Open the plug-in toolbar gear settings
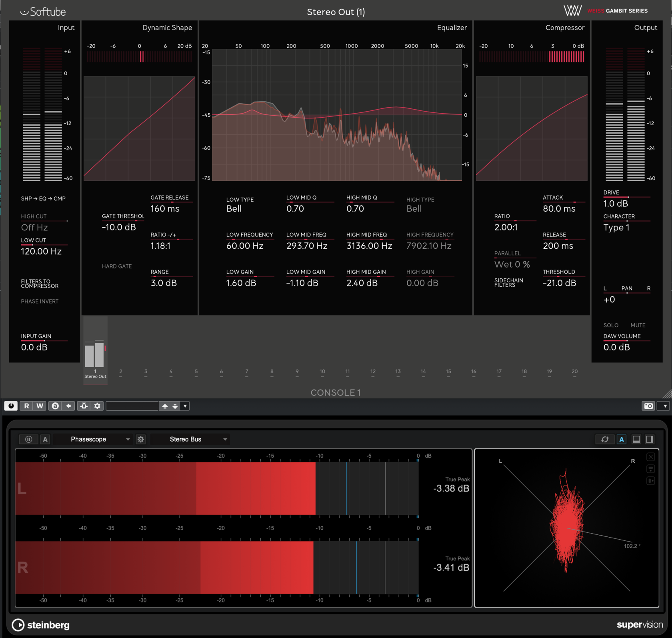This screenshot has height=638, width=672. click(x=97, y=406)
